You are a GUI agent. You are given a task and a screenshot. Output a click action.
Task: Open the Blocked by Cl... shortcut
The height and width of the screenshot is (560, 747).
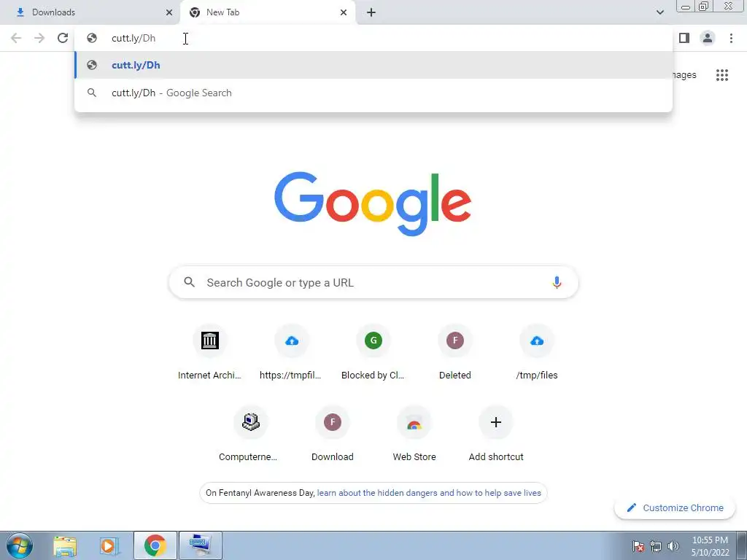[x=373, y=354]
